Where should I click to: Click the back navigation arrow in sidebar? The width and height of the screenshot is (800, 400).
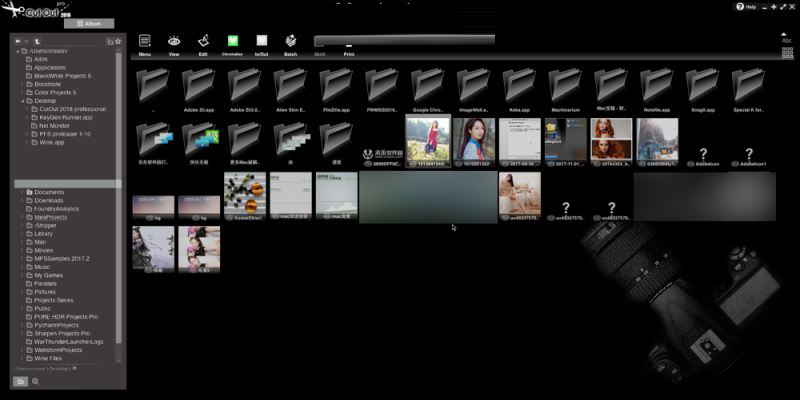tap(18, 42)
